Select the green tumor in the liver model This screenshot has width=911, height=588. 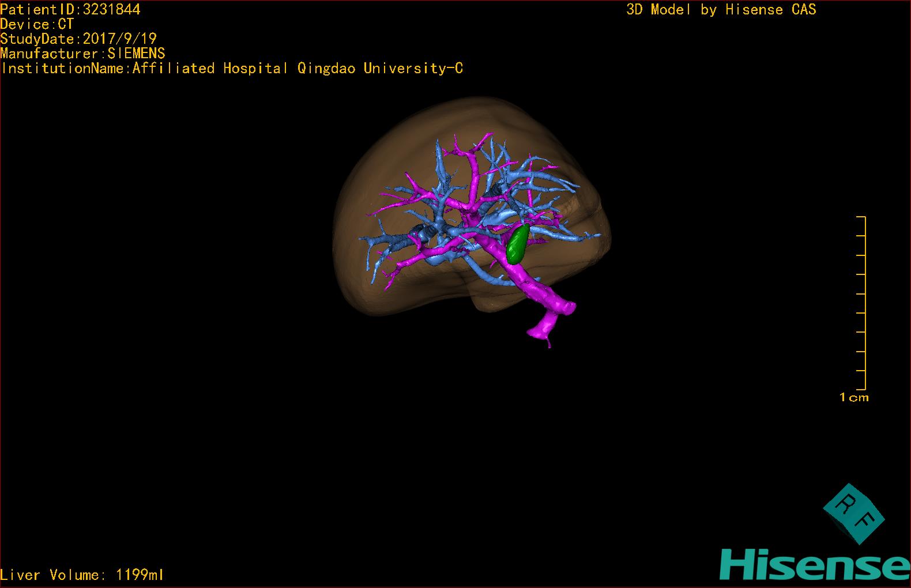point(518,244)
